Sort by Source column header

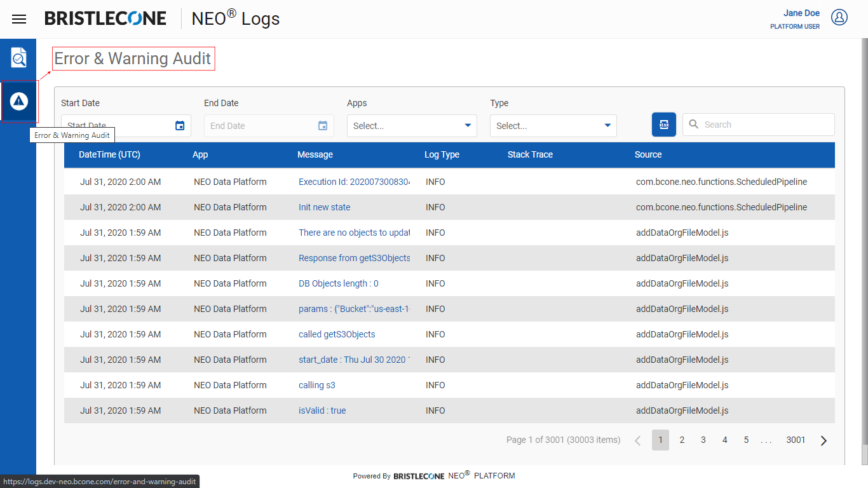pos(648,154)
